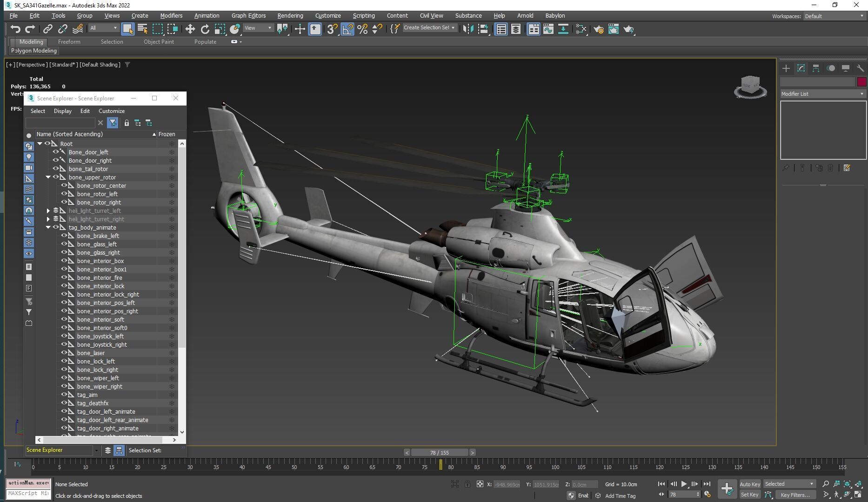Display lights filter in Scene Explorer sidebar
The width and height of the screenshot is (868, 502).
point(29,157)
